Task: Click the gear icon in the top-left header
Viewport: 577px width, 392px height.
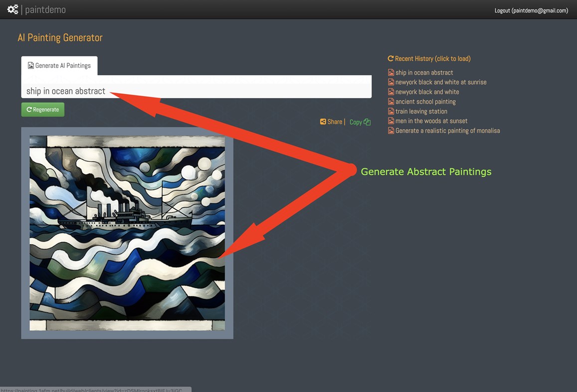Action: point(12,9)
